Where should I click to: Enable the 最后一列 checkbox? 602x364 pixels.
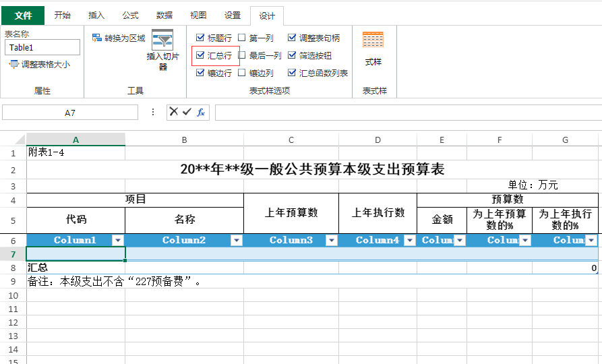[241, 55]
